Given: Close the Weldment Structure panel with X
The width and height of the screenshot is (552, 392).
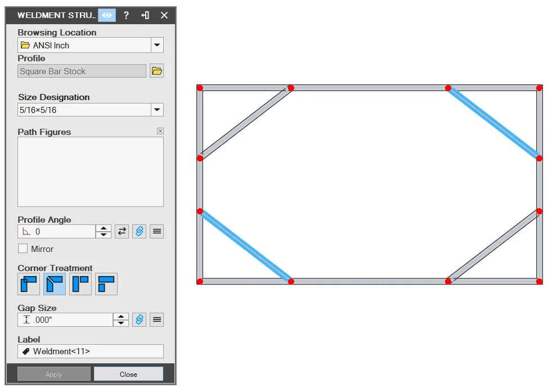Looking at the screenshot, I should click(164, 15).
